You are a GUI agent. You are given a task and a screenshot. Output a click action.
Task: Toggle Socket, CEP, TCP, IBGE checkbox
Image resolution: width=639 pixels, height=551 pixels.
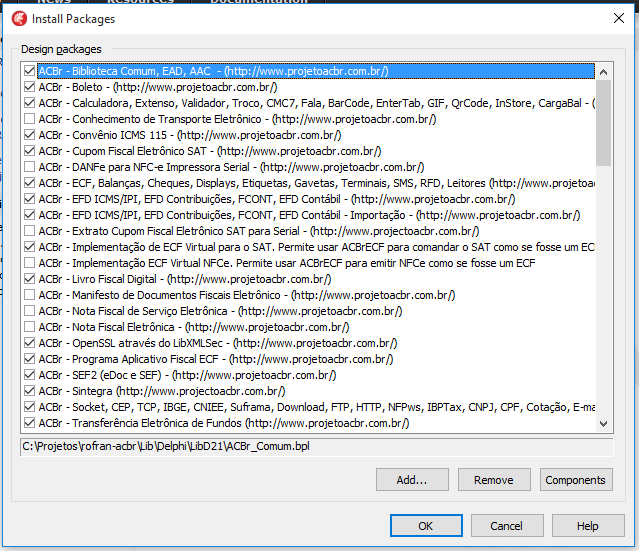[29, 407]
